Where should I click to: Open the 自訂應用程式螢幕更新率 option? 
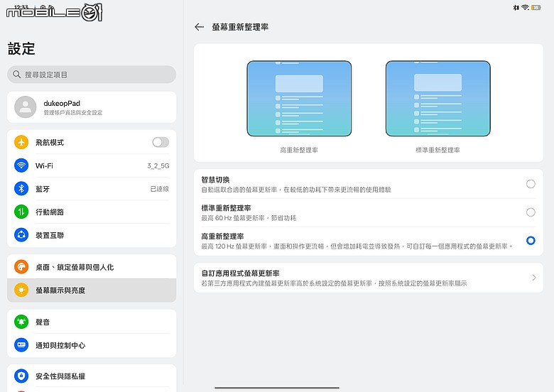pos(369,278)
